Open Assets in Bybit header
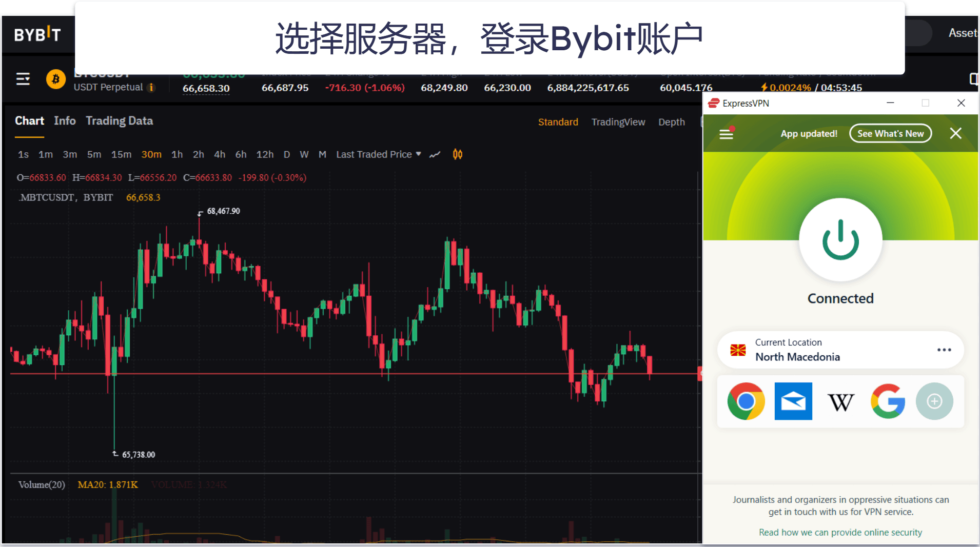Screen dimensions: 980x547 [963, 33]
